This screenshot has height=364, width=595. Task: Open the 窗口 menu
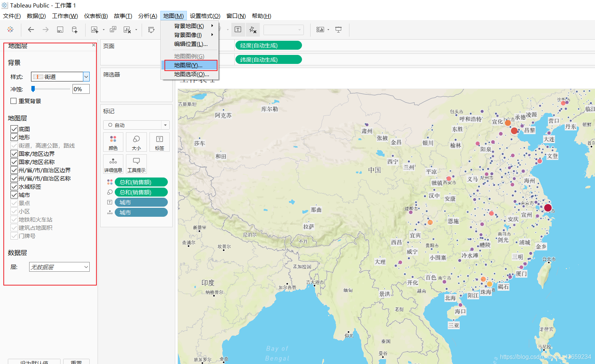[236, 16]
